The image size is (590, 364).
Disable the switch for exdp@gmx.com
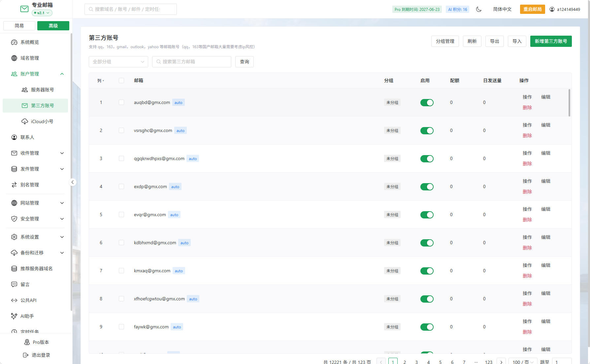427,187
